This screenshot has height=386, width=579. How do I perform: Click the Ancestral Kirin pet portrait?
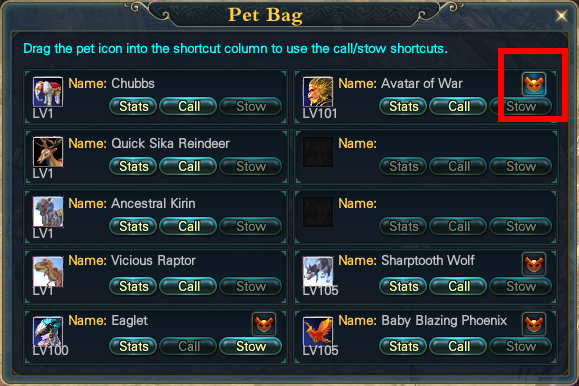(x=48, y=212)
